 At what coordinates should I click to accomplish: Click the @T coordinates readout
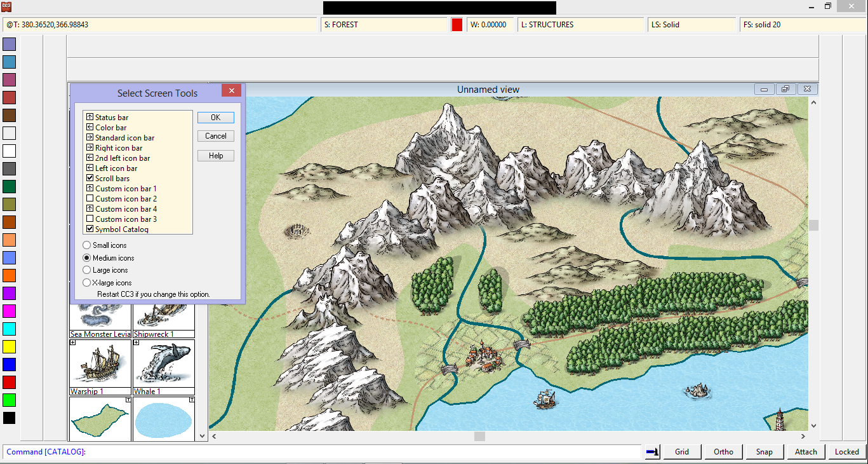point(160,25)
